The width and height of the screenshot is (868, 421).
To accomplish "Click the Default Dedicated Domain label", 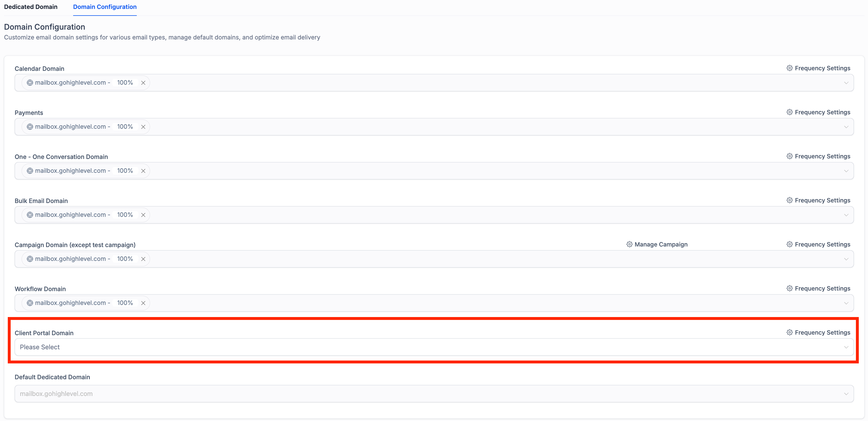I will (52, 377).
